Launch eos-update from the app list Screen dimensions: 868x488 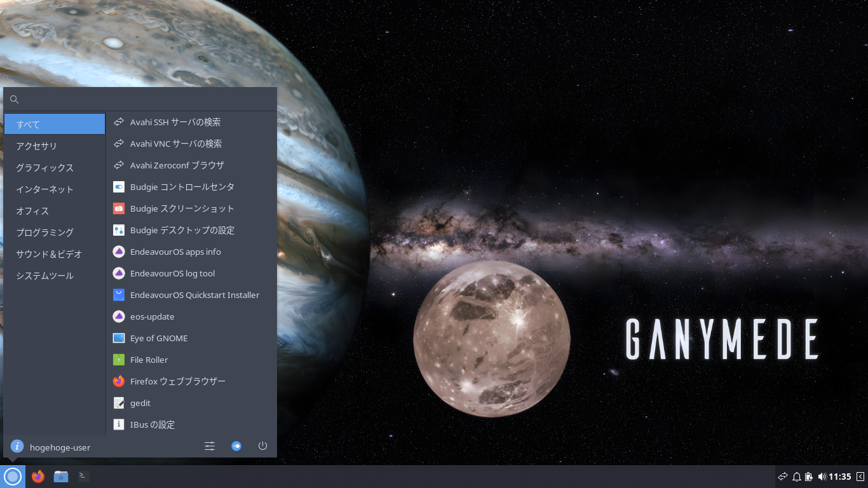[191, 316]
